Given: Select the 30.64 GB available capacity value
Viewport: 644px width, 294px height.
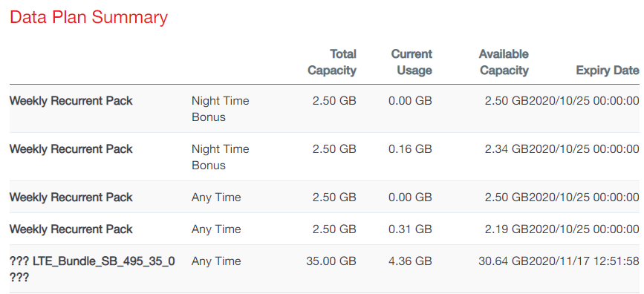Looking at the screenshot, I should pyautogui.click(x=504, y=261).
